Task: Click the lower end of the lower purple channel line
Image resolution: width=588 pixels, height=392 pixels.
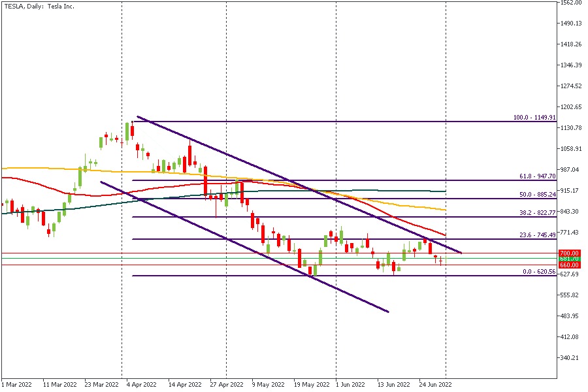Action: coord(388,312)
